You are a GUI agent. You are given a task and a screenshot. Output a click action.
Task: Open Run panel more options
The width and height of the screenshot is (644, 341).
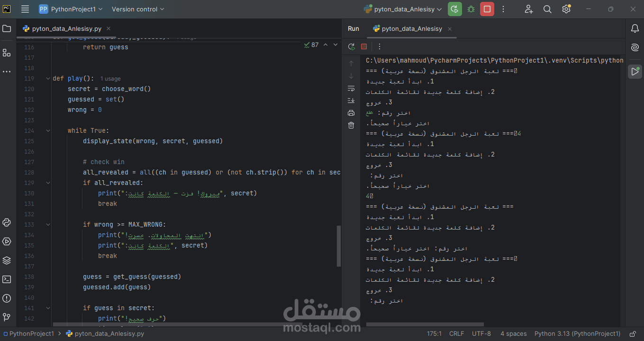[380, 46]
